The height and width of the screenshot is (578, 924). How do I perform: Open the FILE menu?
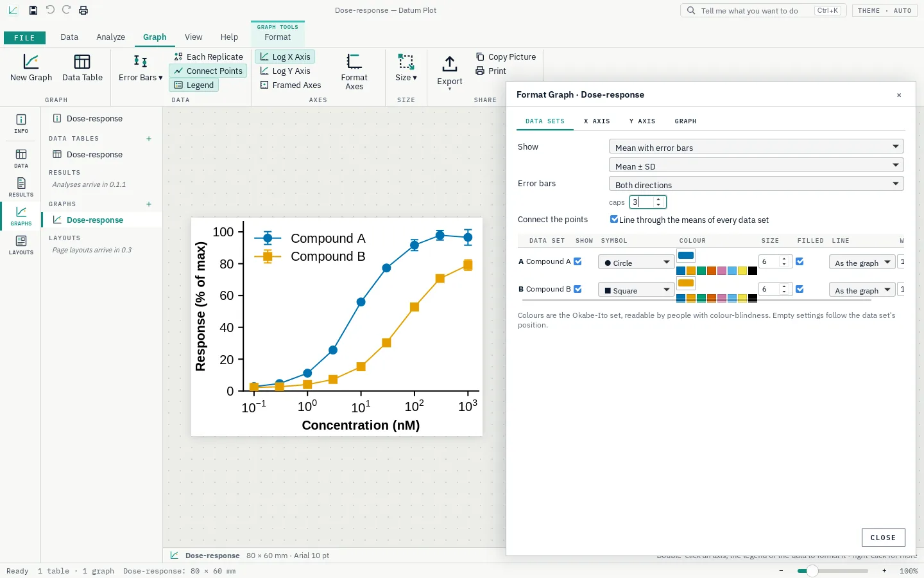coord(24,38)
